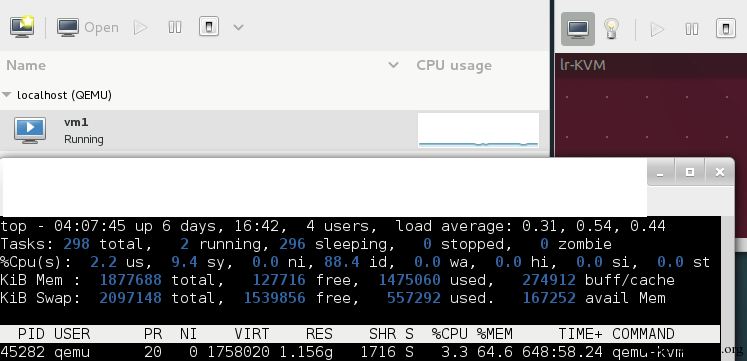Screen dimensions: 747x361
Task: Click the vm1 CPU usage graph
Action: tap(478, 130)
